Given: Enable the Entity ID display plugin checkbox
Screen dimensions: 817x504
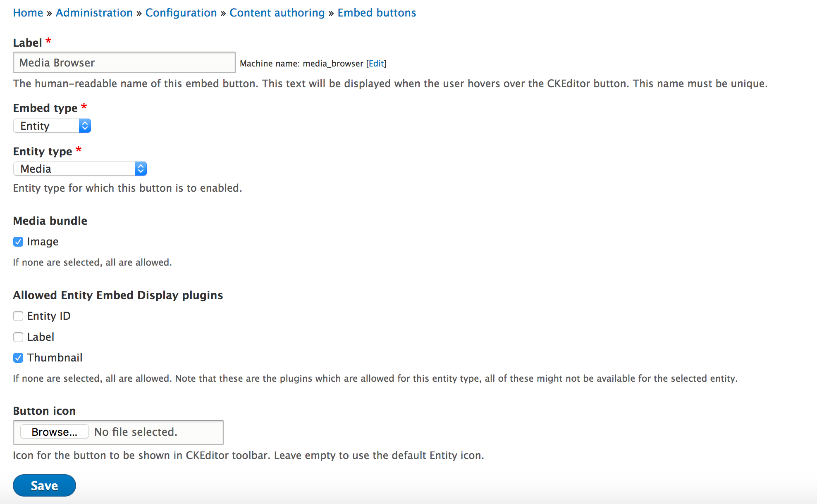Looking at the screenshot, I should click(18, 316).
